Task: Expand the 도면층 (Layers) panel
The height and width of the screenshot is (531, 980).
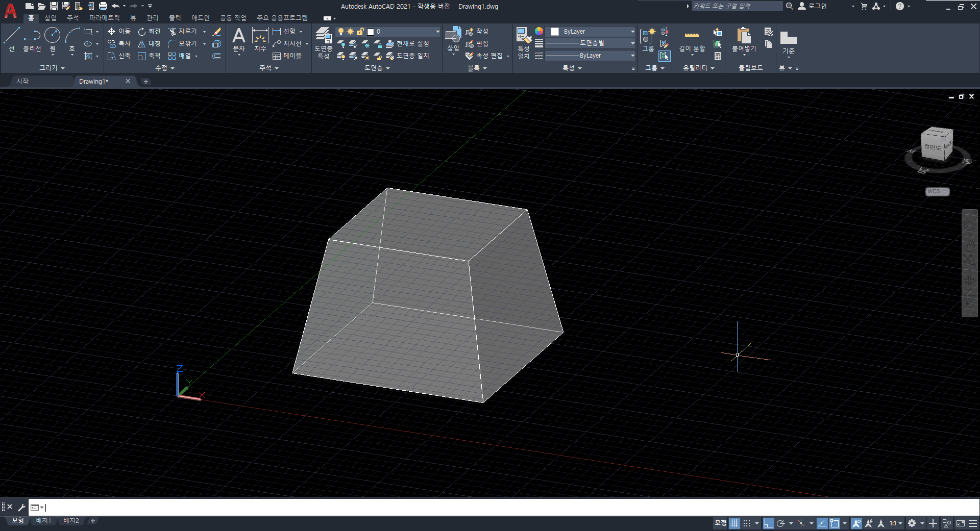Action: (x=377, y=68)
